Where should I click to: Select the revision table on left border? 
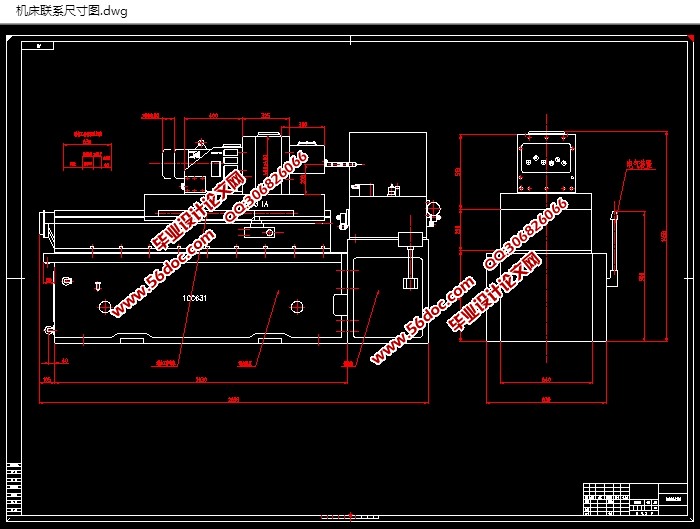coord(14,488)
